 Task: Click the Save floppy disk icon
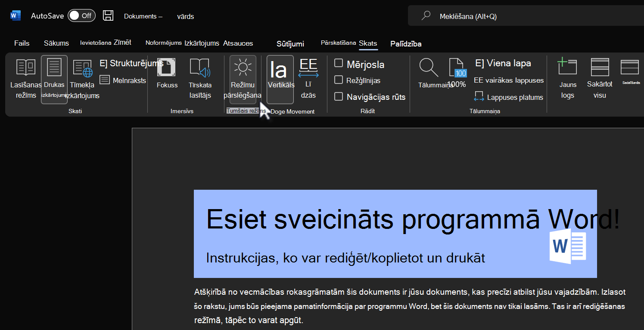[108, 15]
